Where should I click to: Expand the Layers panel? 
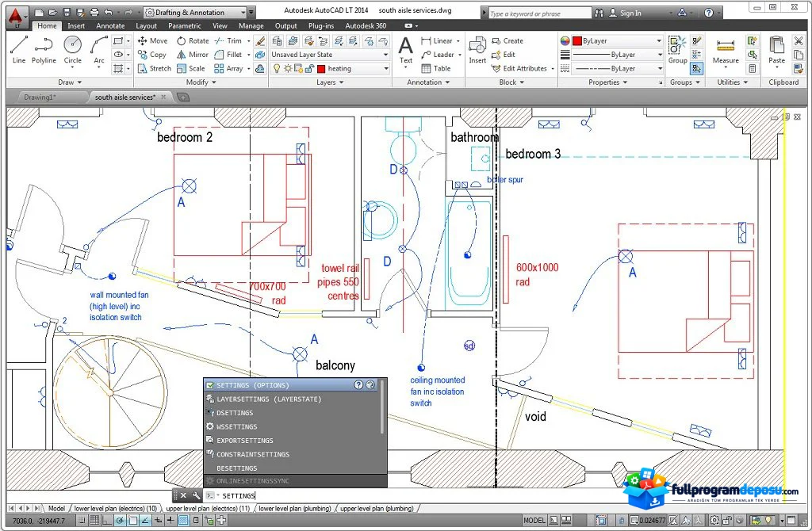(x=330, y=82)
